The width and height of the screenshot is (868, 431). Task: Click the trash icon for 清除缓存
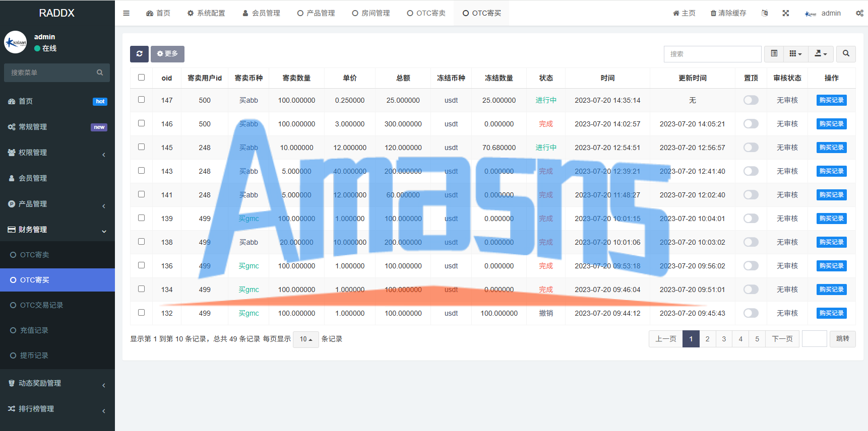coord(713,13)
